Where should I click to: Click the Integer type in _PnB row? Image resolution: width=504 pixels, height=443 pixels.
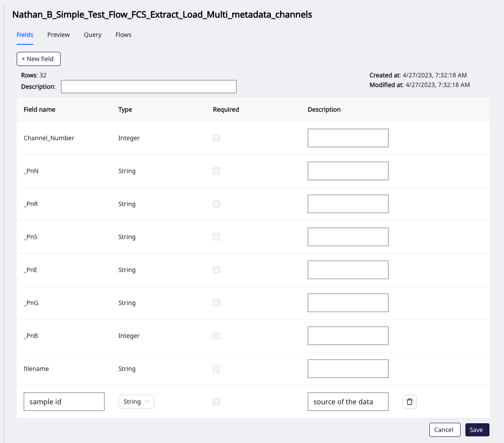tap(129, 336)
